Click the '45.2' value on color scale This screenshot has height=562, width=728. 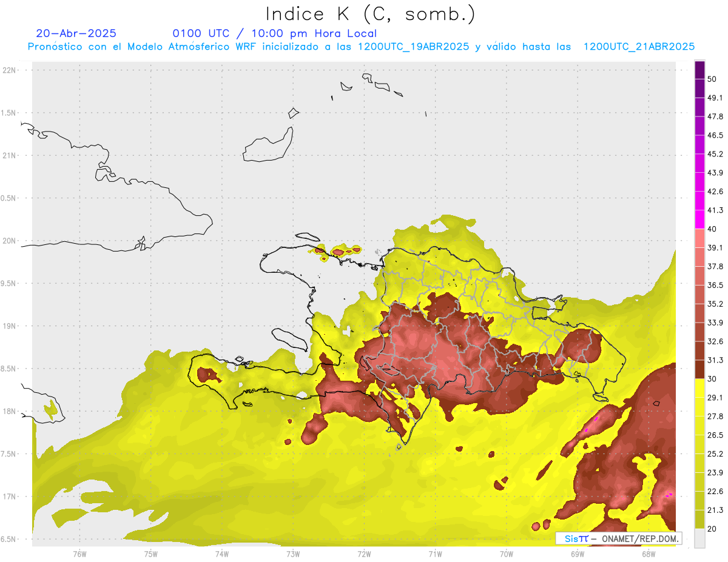(x=715, y=154)
